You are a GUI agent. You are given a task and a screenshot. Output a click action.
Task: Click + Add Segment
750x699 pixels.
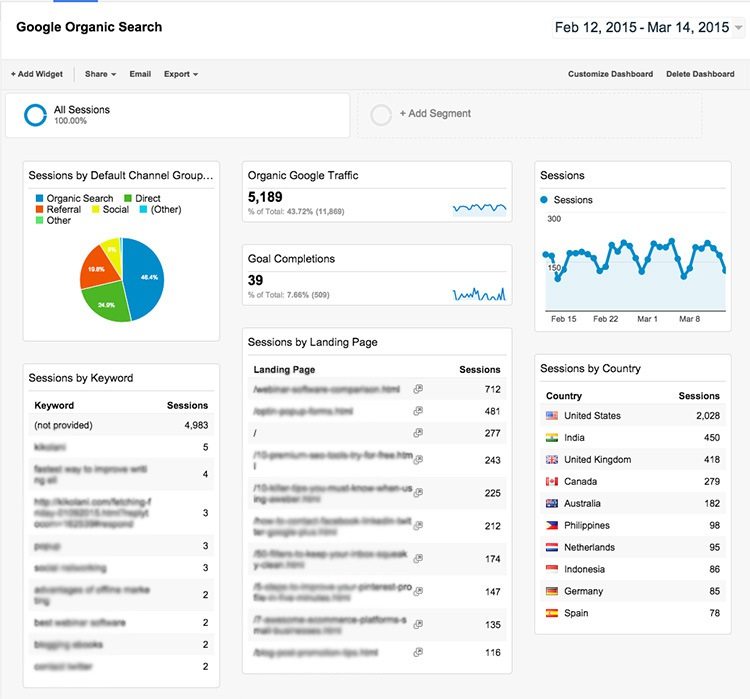tap(435, 113)
